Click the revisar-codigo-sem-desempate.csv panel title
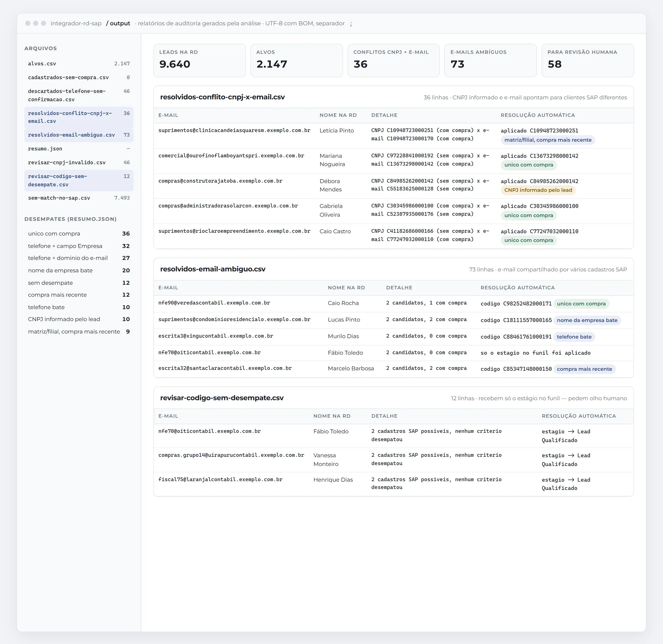 (222, 398)
